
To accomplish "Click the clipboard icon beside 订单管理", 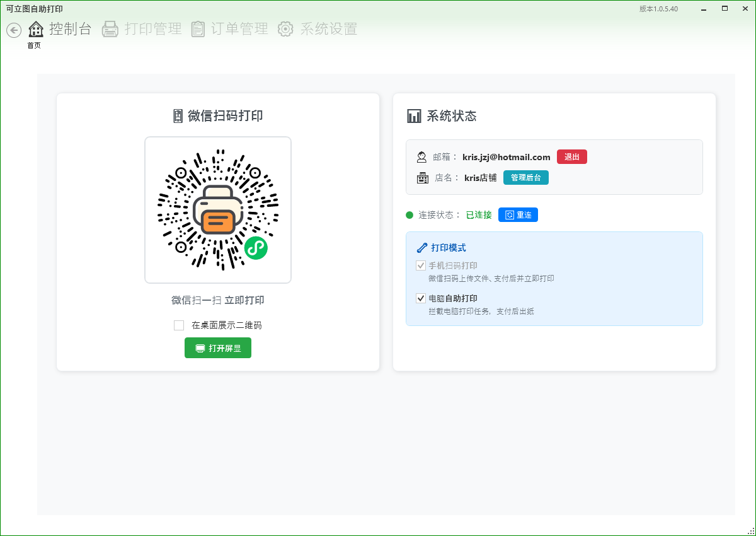I will coord(198,29).
